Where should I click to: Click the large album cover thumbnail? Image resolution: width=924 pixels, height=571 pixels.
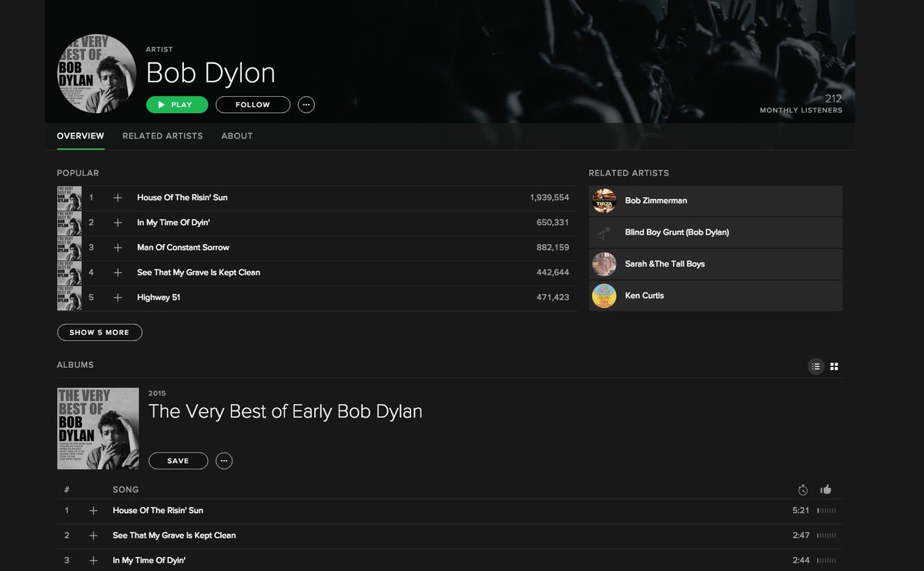(x=98, y=429)
